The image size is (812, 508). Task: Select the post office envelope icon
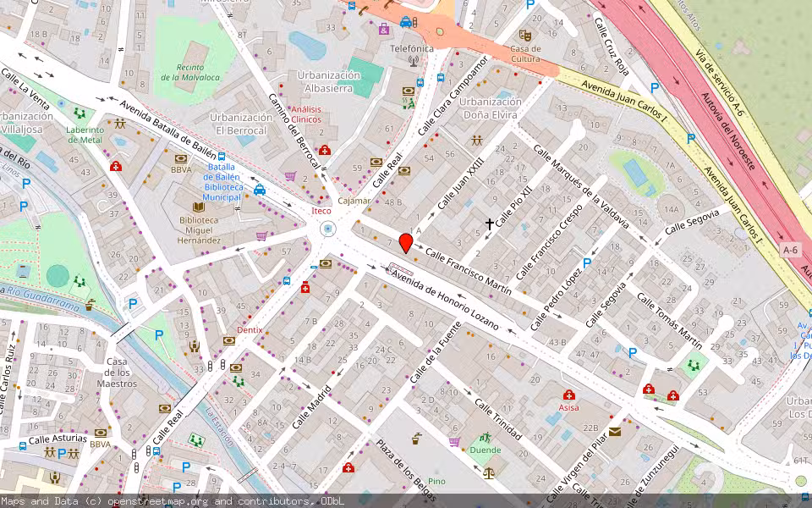615,432
